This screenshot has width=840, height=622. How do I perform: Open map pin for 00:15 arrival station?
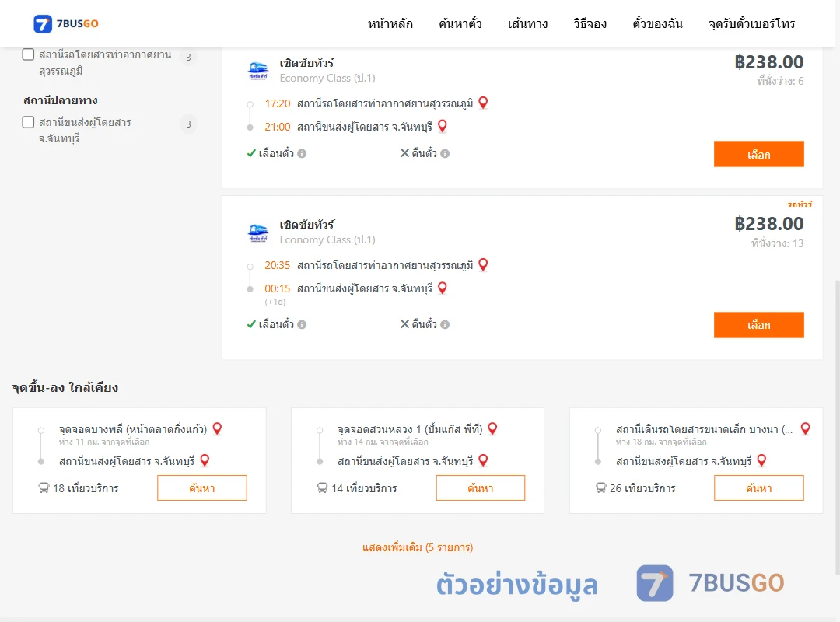443,288
